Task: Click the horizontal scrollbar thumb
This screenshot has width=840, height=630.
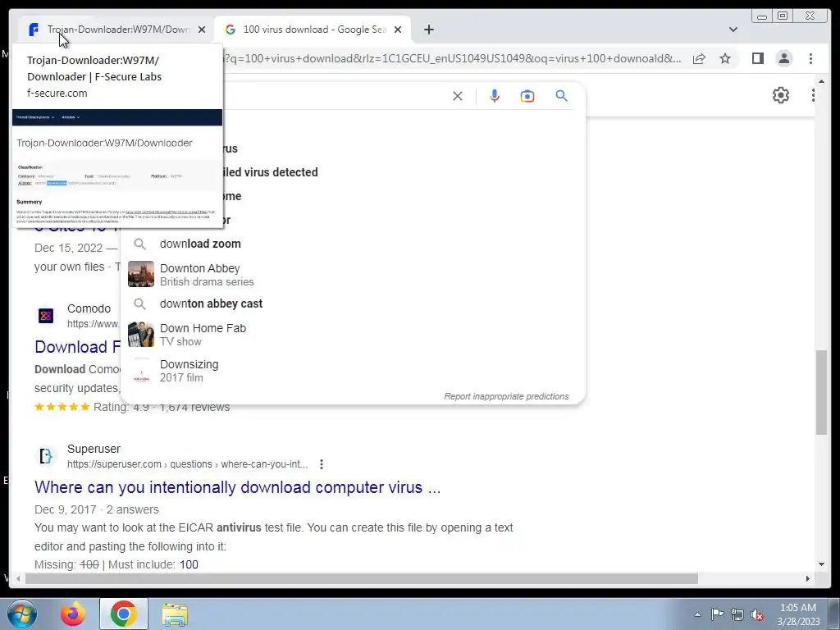Action: 362,578
